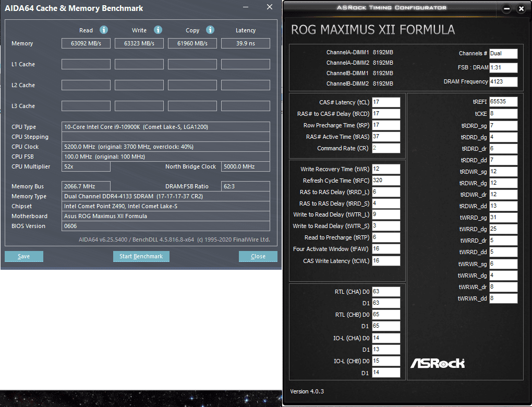Click the L2 Cache Write empty field
This screenshot has height=407, width=532.
coord(139,85)
